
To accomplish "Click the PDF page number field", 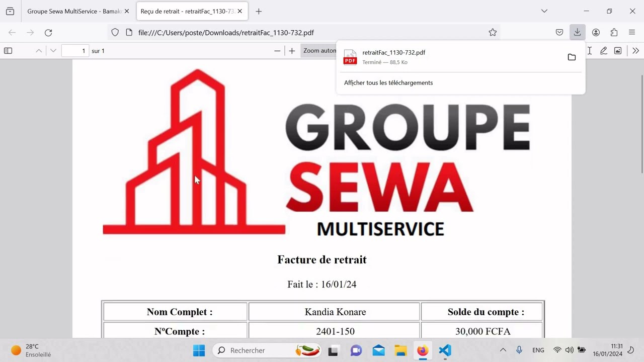I will click(x=75, y=51).
